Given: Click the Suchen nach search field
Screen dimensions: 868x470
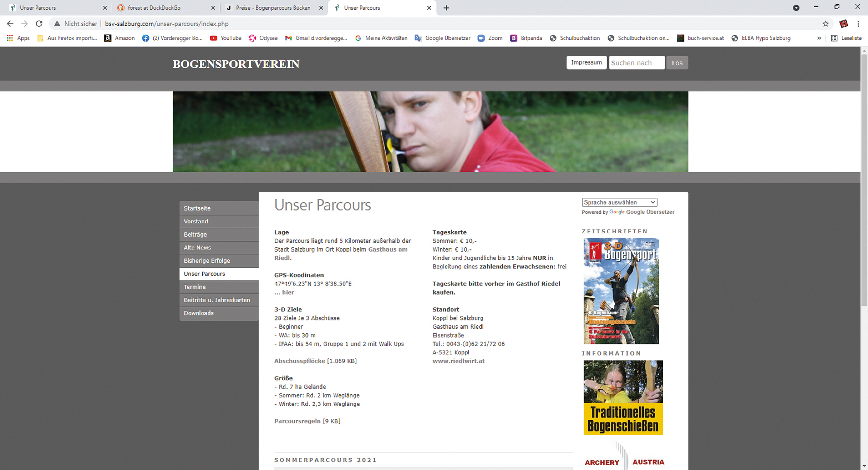Looking at the screenshot, I should pos(637,63).
